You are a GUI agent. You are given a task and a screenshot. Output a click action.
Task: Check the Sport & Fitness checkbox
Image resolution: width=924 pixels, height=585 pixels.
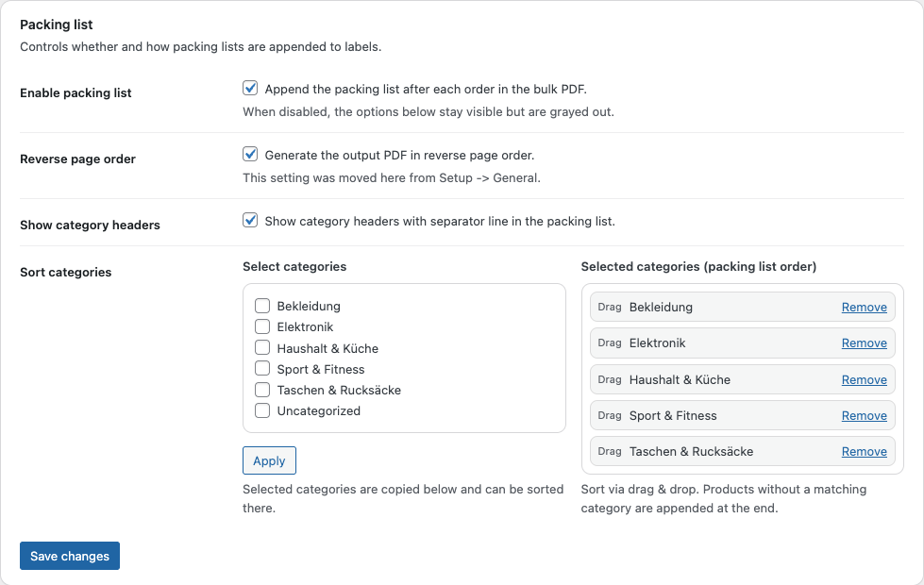click(x=262, y=368)
